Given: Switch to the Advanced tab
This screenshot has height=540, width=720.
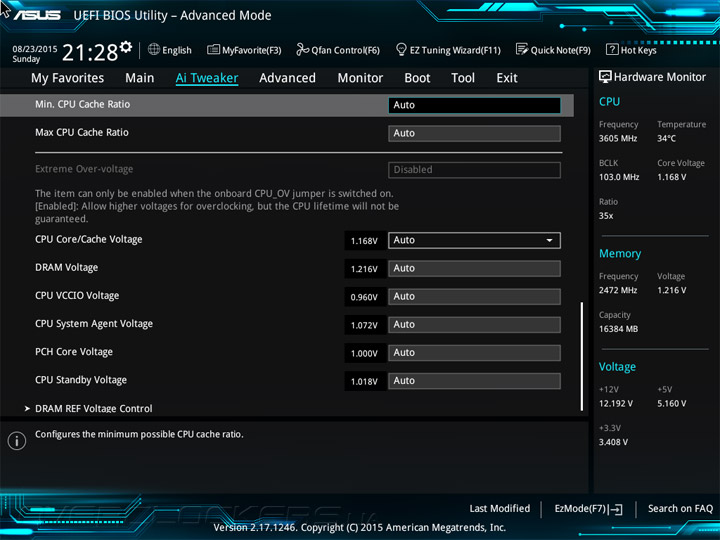Looking at the screenshot, I should [x=287, y=78].
